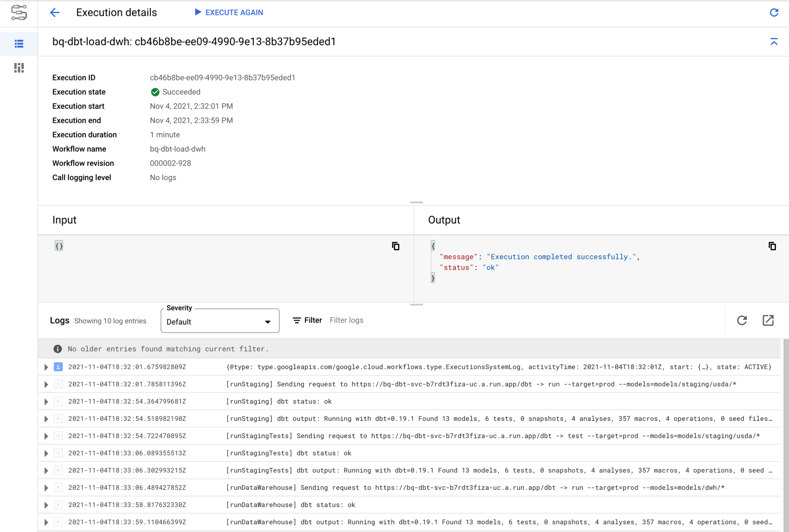
Task: Refresh the logs list with its refresh icon
Action: (742, 320)
